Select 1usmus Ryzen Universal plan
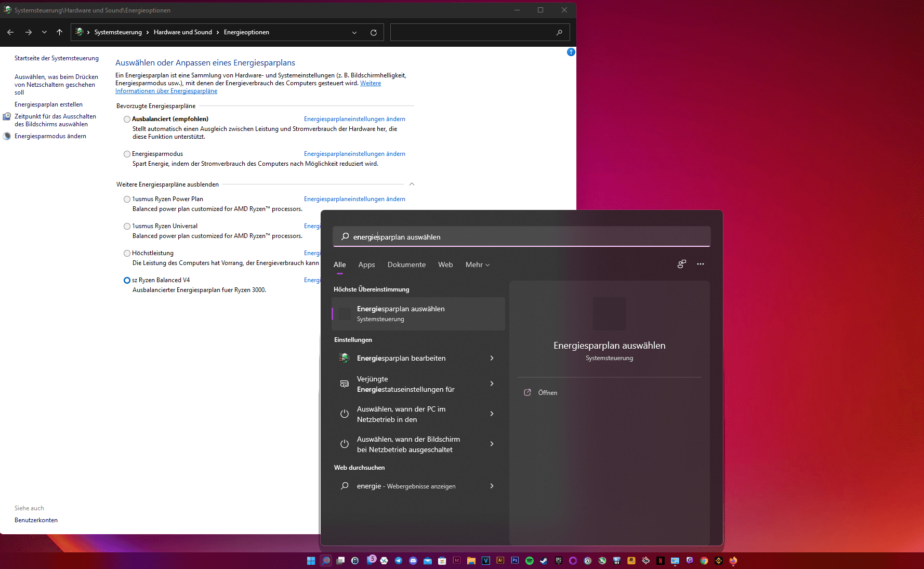924x569 pixels. coord(127,226)
